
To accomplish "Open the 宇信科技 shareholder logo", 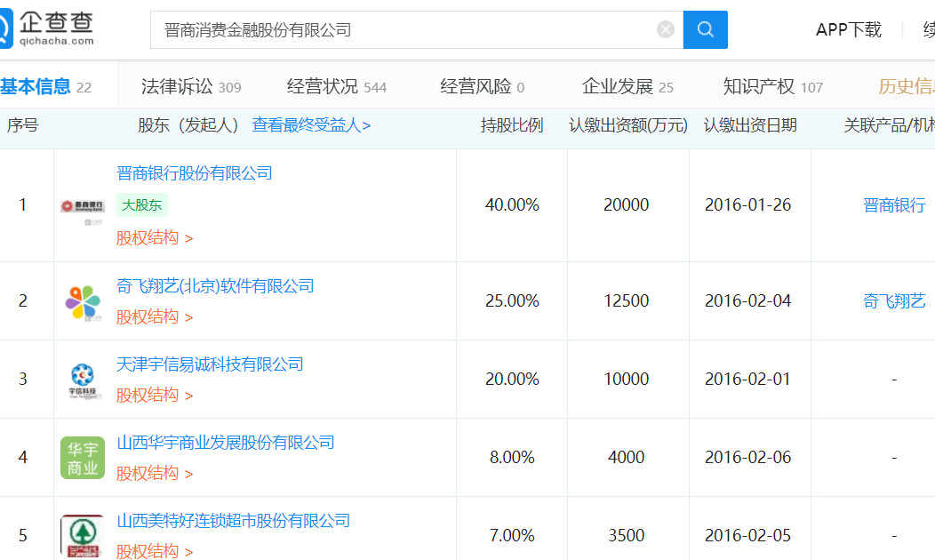I will [83, 380].
